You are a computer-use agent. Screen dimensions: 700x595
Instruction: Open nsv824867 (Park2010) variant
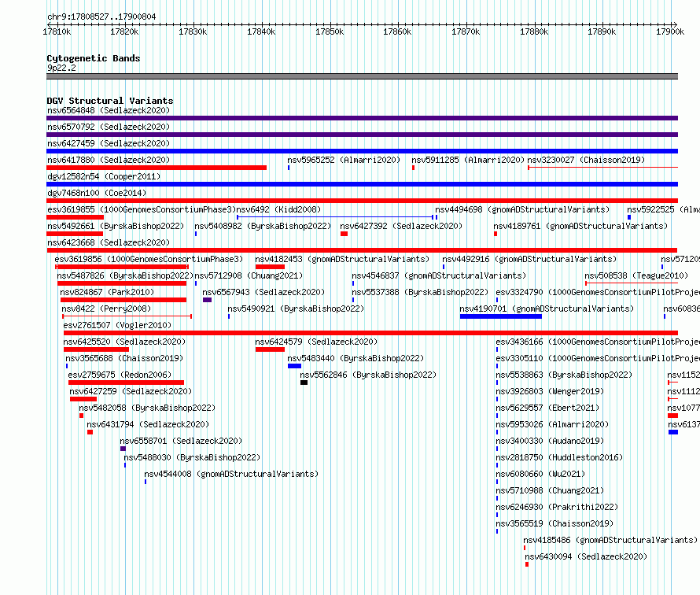(107, 292)
